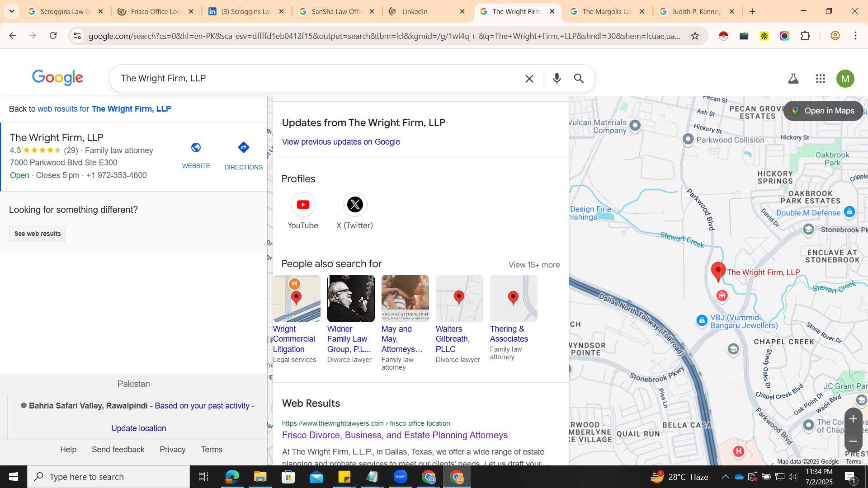The width and height of the screenshot is (868, 488).
Task: Open the YouTube profile icon
Action: tap(303, 205)
